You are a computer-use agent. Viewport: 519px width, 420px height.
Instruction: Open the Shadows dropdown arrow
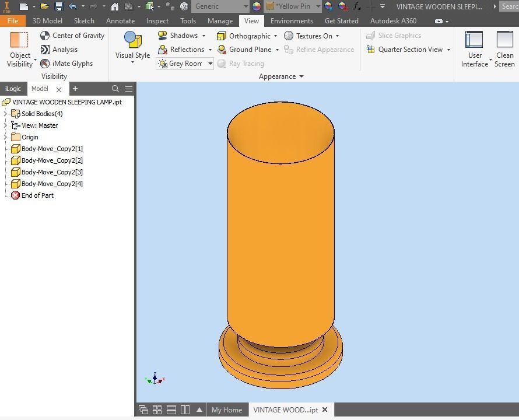click(204, 36)
